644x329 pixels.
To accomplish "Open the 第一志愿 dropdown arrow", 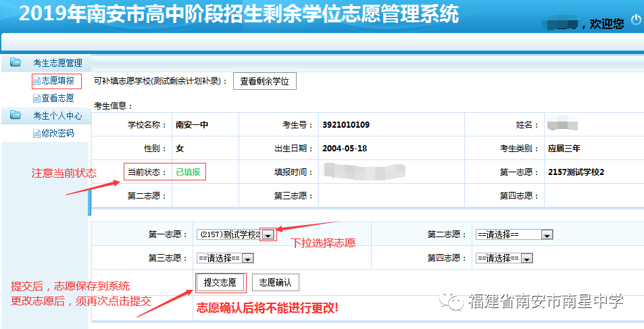I will (268, 235).
